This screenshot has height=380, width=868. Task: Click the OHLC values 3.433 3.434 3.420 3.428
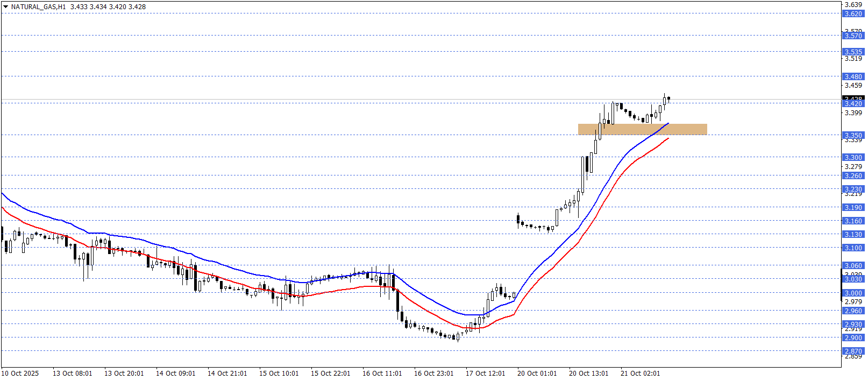click(108, 7)
